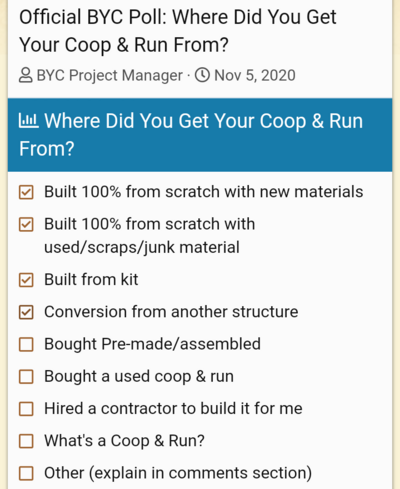Click the Conversion from another structure label
This screenshot has width=400, height=489.
(171, 312)
